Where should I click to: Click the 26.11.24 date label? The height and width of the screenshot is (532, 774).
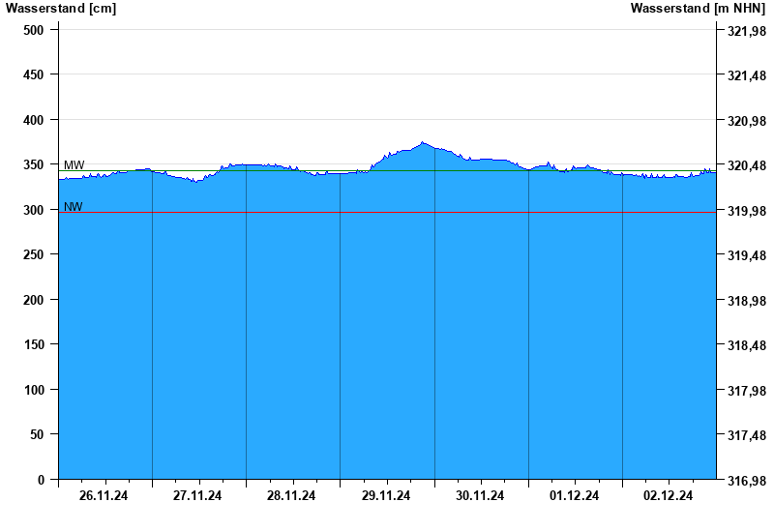[104, 496]
